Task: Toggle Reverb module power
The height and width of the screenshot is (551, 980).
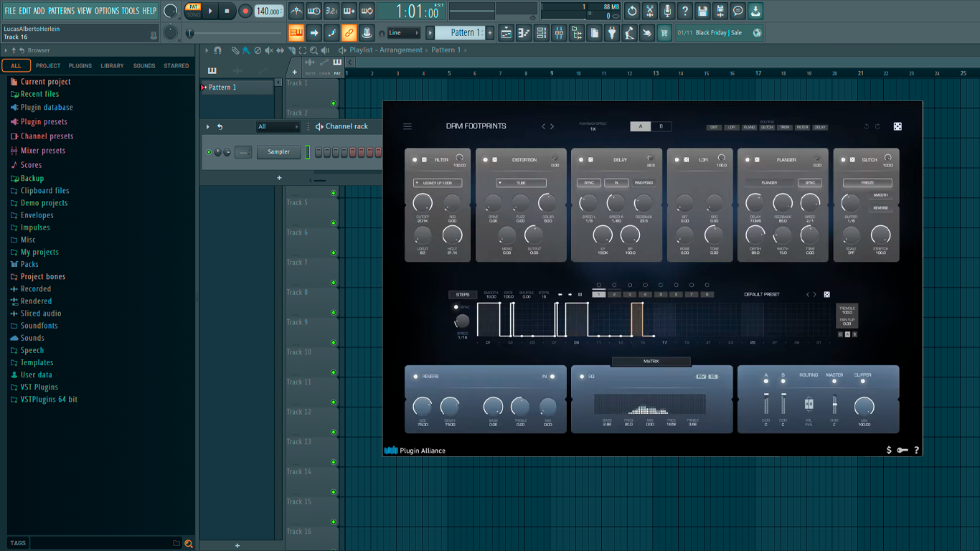Action: pyautogui.click(x=415, y=377)
